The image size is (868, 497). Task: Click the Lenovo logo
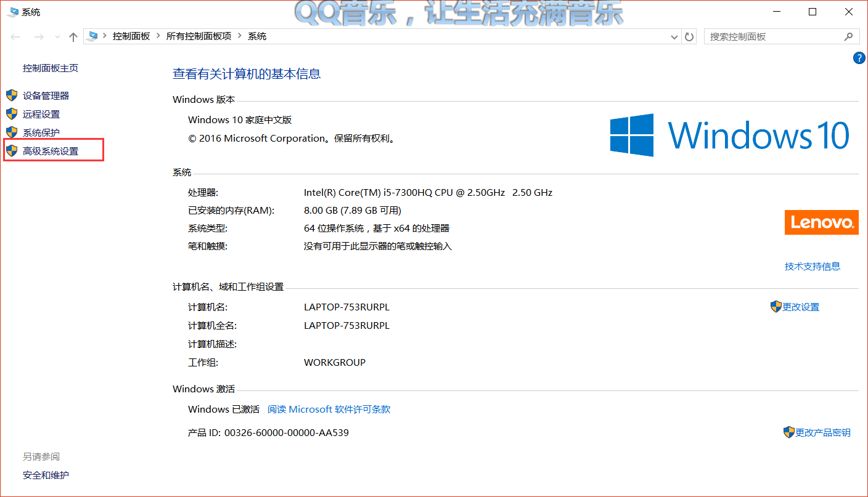[x=821, y=222]
